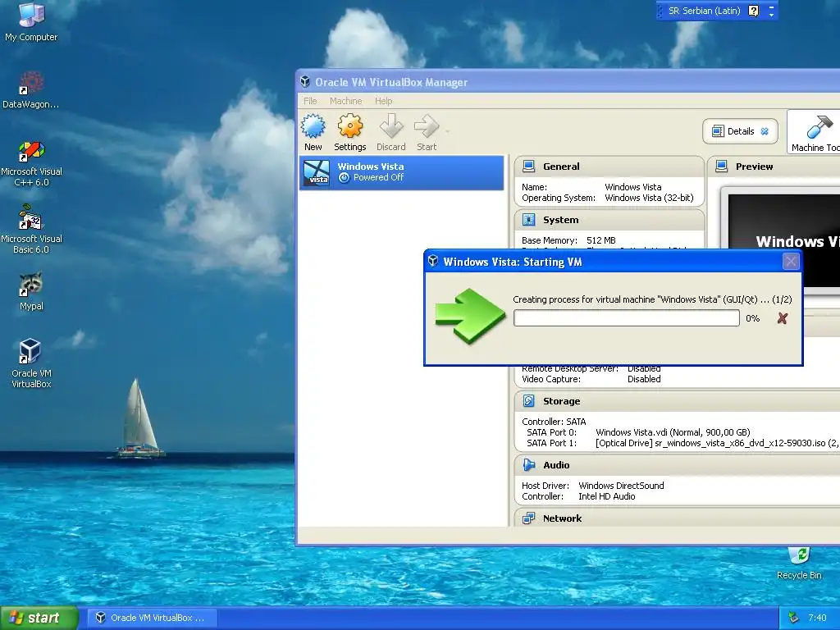Select the Recycle Bin desktop icon
The image size is (840, 630).
click(x=799, y=563)
